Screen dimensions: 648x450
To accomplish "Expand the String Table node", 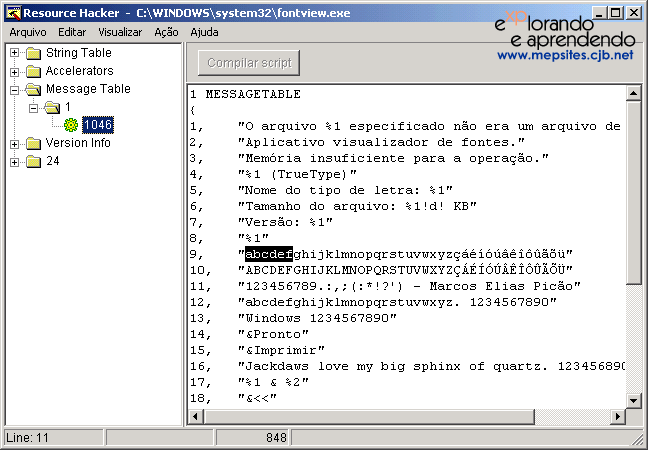I will click(x=14, y=53).
